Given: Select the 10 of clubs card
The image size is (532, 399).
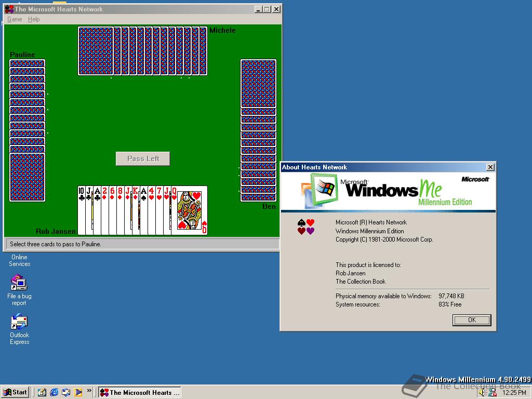Looking at the screenshot, I should [82, 210].
